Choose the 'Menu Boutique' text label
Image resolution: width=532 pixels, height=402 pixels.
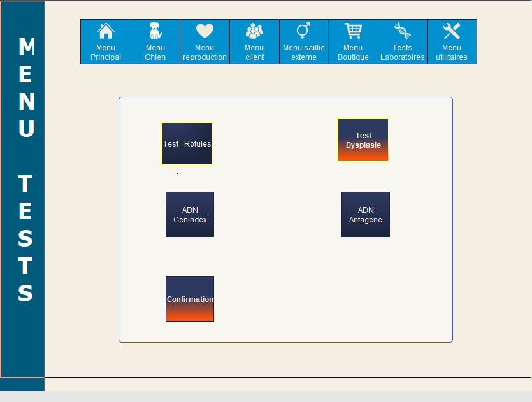[x=353, y=52]
